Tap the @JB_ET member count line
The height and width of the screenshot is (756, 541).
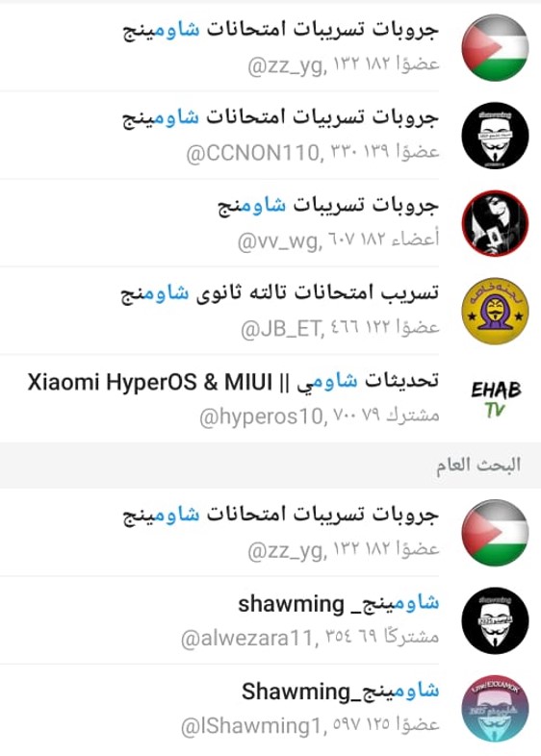click(340, 328)
